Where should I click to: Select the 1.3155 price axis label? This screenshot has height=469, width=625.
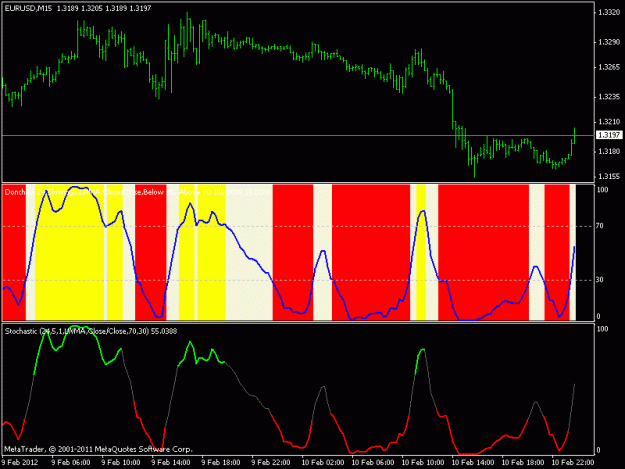click(609, 177)
